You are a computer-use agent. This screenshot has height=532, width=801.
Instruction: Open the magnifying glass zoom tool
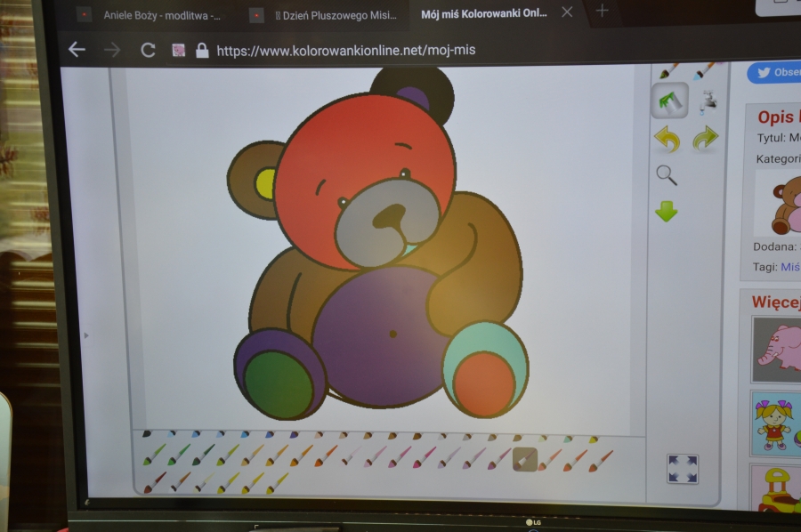pos(666,175)
